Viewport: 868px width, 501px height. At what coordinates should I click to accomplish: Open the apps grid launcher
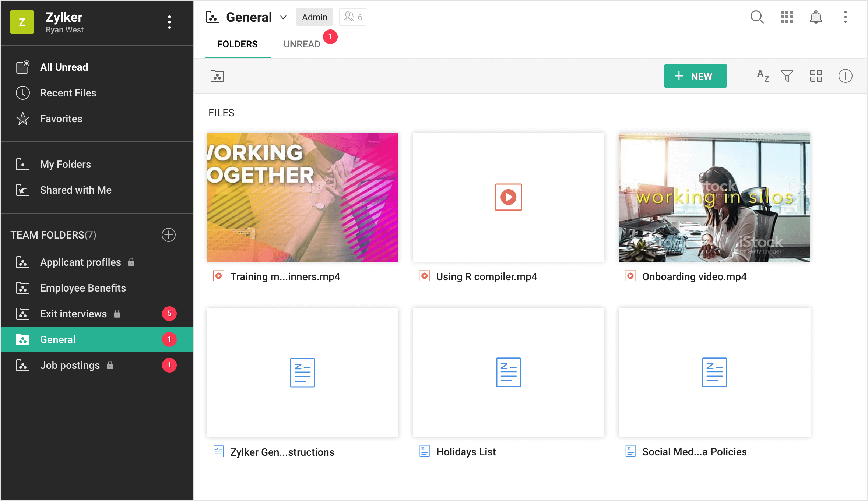point(786,17)
